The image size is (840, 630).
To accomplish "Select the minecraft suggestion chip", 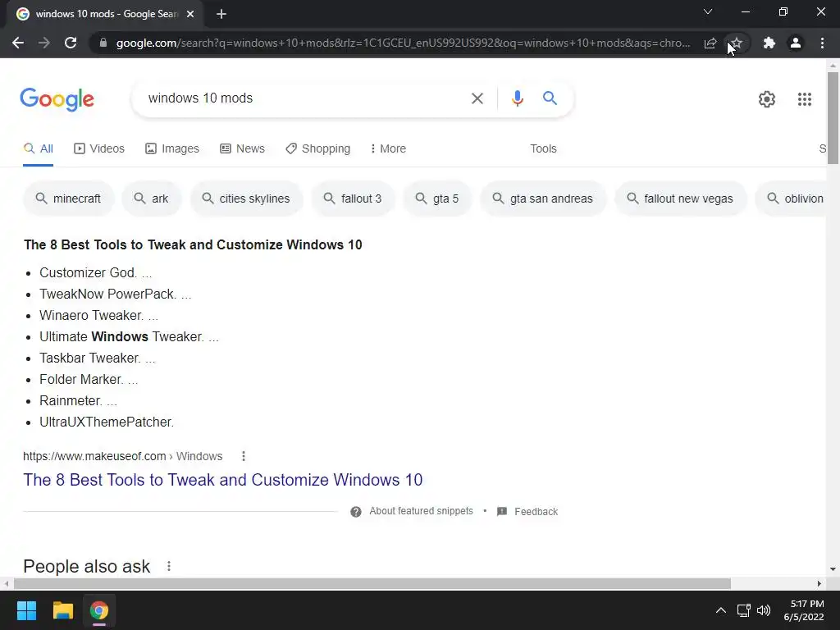I will pos(69,199).
